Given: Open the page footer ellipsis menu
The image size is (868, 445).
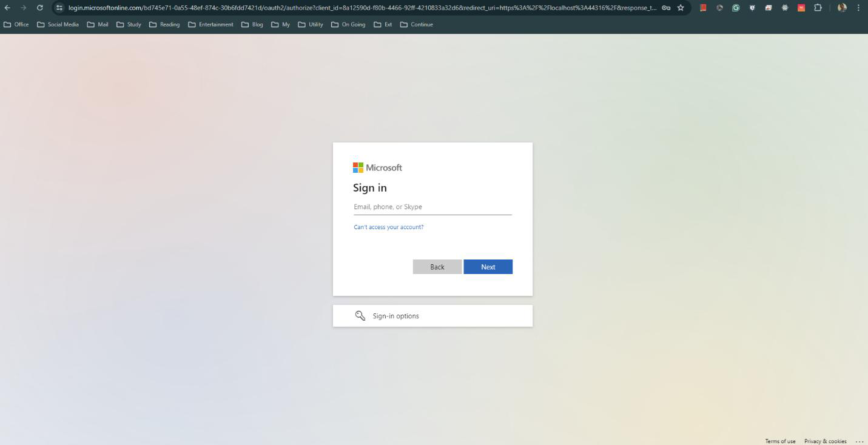Looking at the screenshot, I should pos(859,441).
